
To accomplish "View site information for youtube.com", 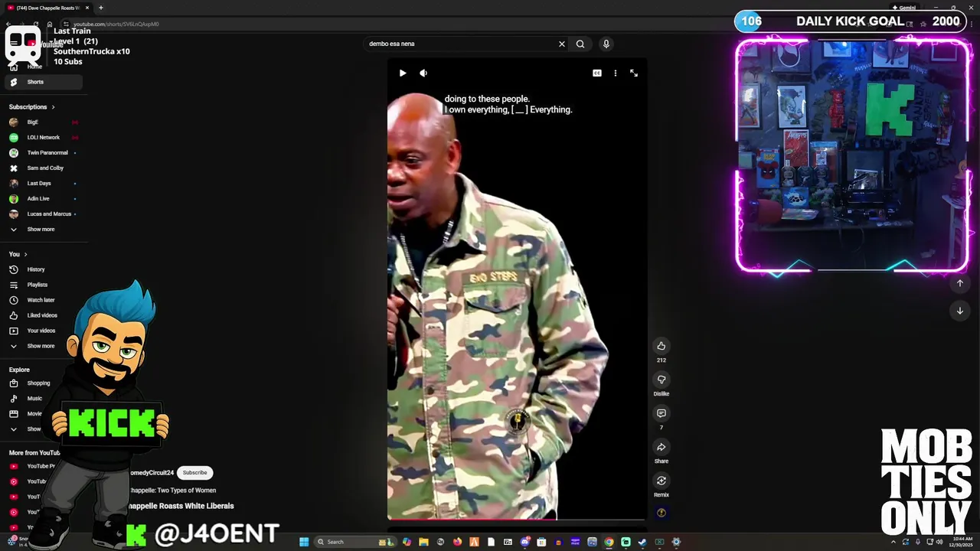I will click(x=66, y=24).
